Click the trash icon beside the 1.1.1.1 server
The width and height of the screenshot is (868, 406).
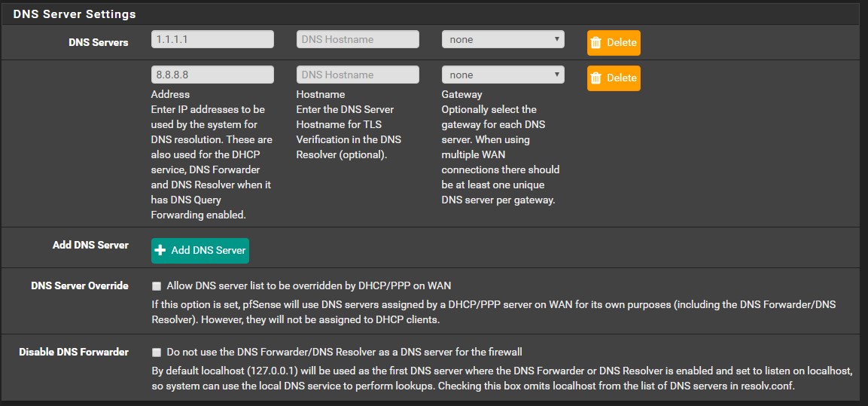pyautogui.click(x=596, y=43)
